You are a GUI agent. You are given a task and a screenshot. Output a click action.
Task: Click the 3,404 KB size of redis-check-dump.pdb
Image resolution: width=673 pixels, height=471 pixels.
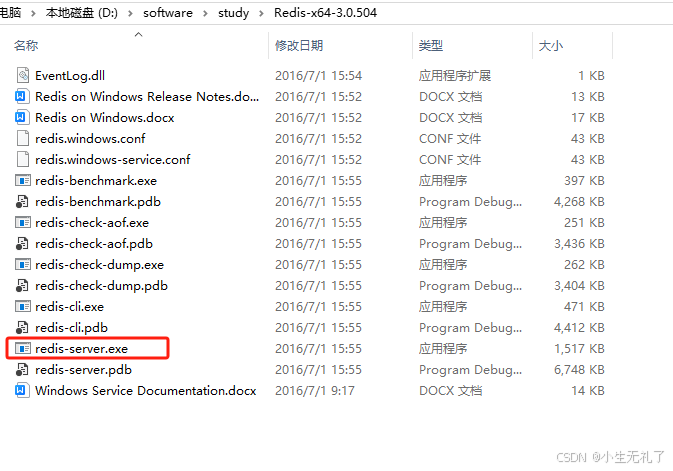point(579,286)
